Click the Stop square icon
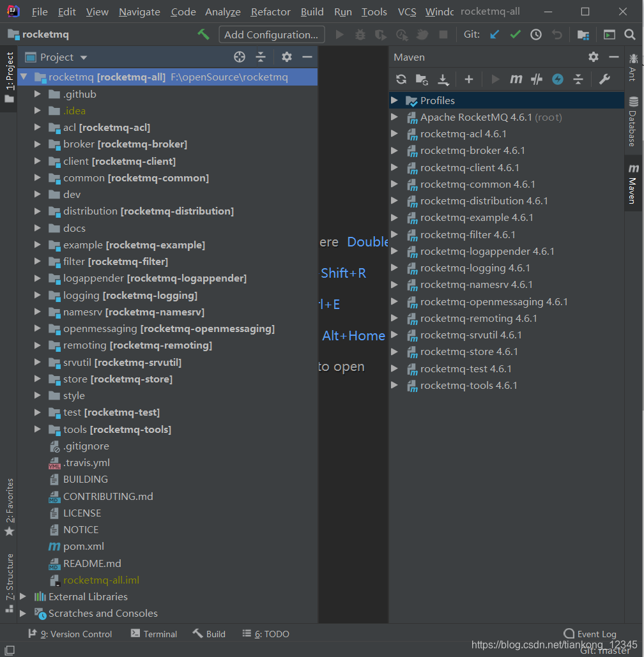The width and height of the screenshot is (644, 657). coord(443,34)
